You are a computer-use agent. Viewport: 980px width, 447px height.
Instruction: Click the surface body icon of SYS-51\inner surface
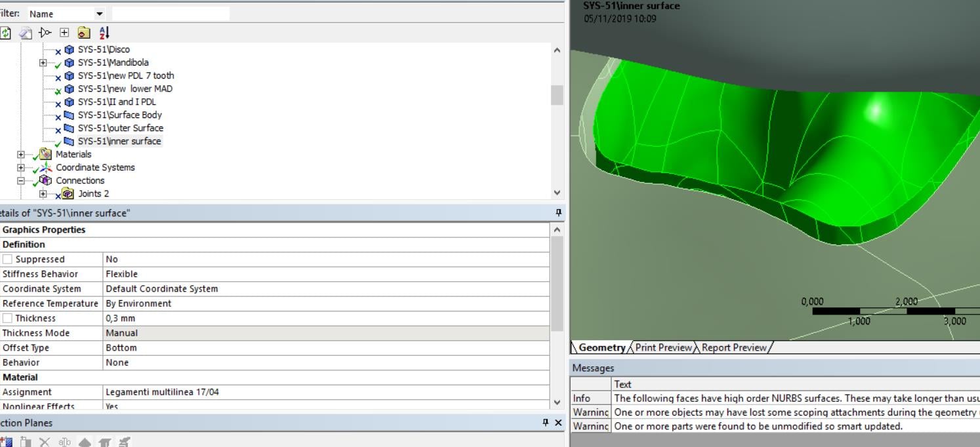point(70,141)
